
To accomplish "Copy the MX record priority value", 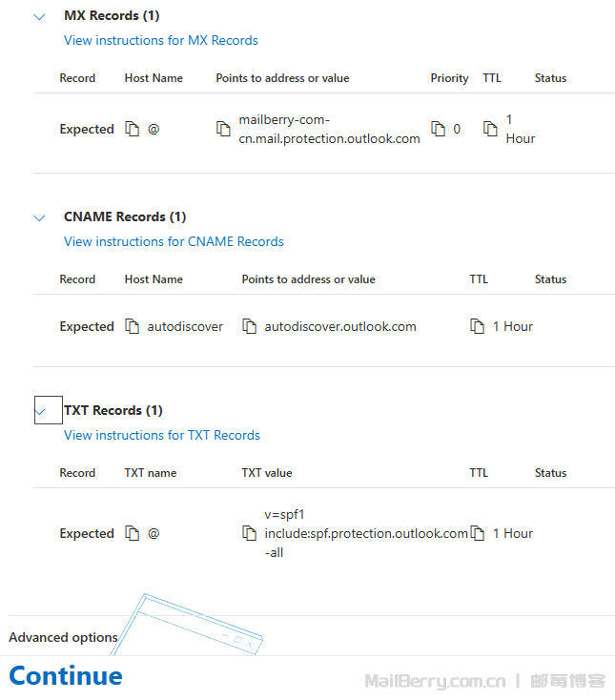I will tap(439, 129).
